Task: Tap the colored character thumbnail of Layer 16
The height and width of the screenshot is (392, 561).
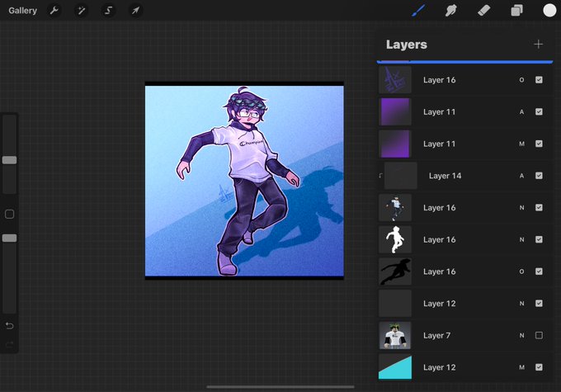Action: [x=395, y=207]
